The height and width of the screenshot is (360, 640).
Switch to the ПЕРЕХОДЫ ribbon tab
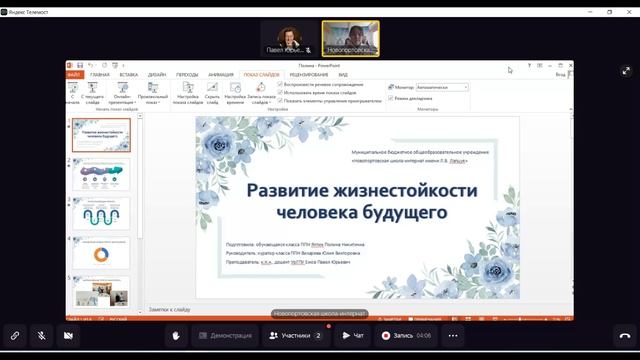pyautogui.click(x=187, y=75)
